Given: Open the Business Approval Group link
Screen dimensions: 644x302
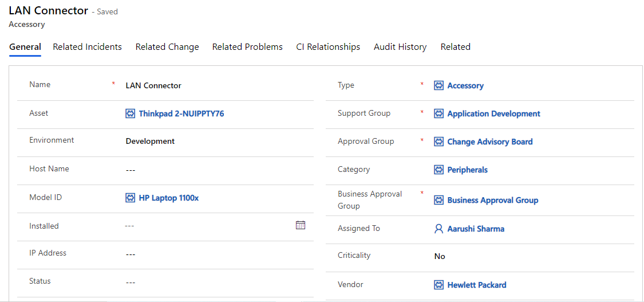Looking at the screenshot, I should (492, 200).
